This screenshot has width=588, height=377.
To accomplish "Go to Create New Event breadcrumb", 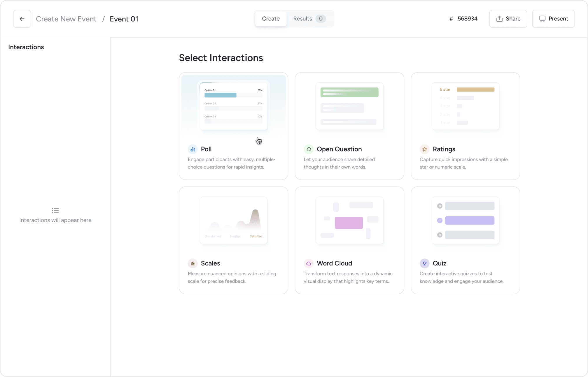I will (66, 19).
